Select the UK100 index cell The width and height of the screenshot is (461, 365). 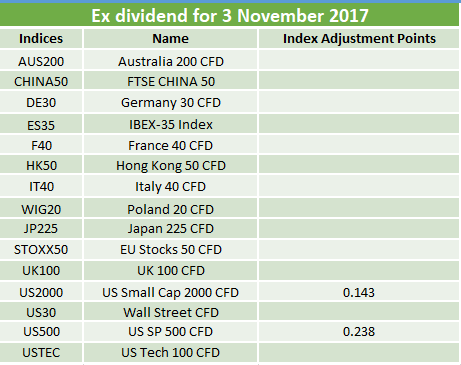click(x=41, y=270)
